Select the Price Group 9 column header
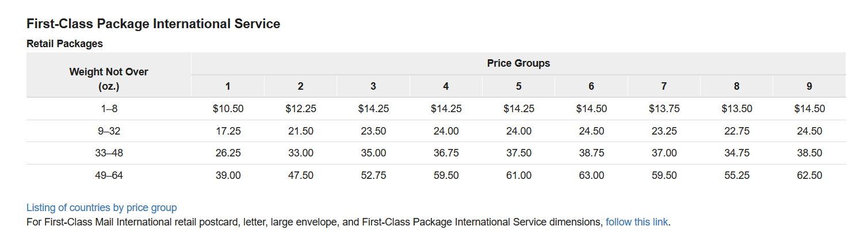The image size is (868, 241). [x=809, y=86]
